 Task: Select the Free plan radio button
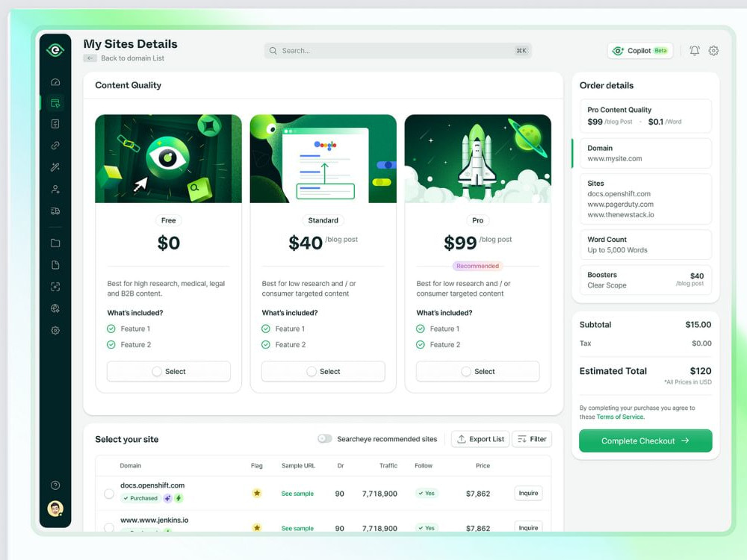click(x=157, y=371)
